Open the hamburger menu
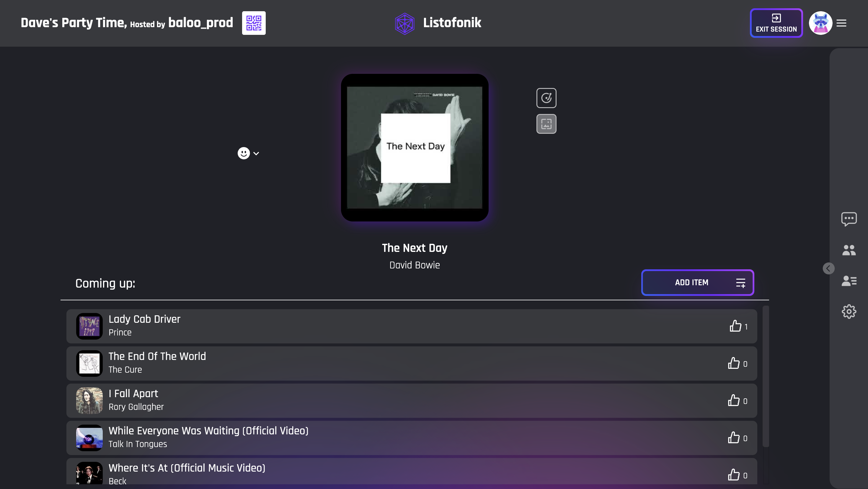 pos(841,23)
